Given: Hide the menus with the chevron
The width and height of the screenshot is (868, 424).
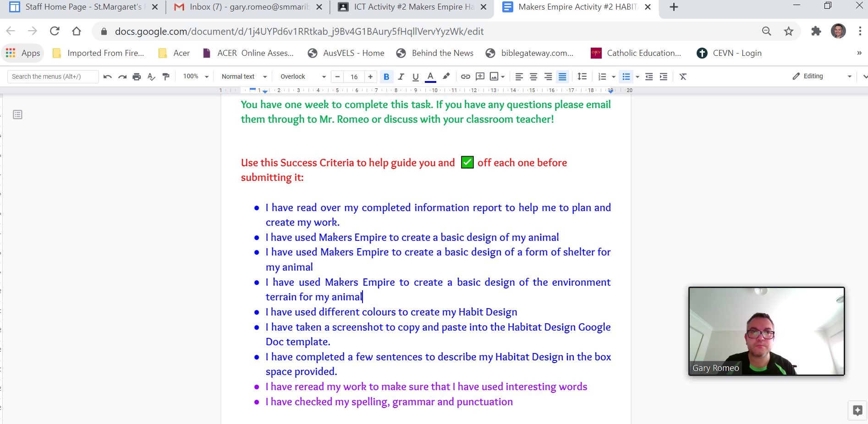Looking at the screenshot, I should click(865, 76).
